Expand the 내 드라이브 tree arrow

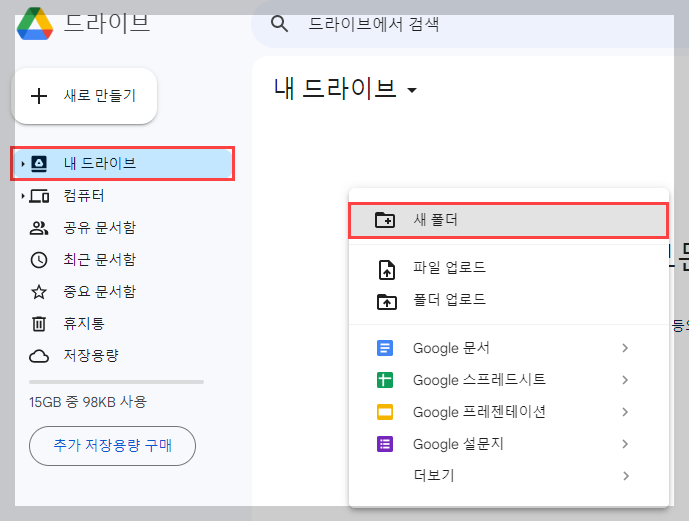[x=23, y=164]
